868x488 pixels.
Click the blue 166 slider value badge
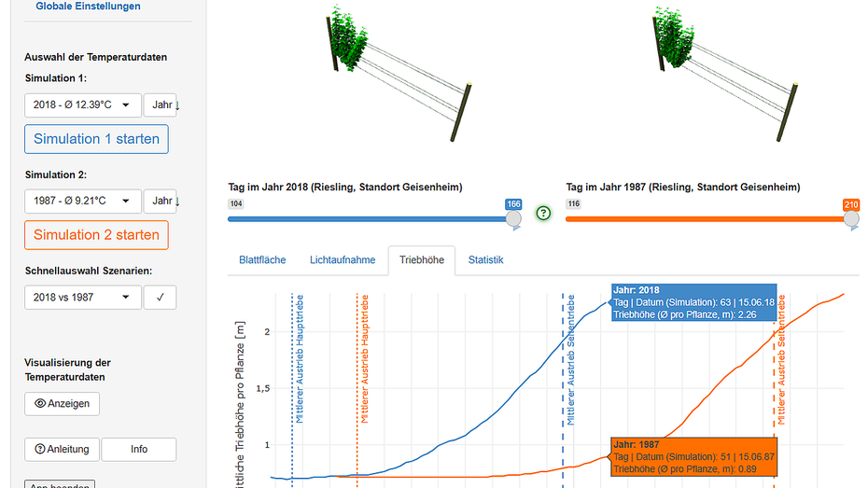pyautogui.click(x=513, y=204)
